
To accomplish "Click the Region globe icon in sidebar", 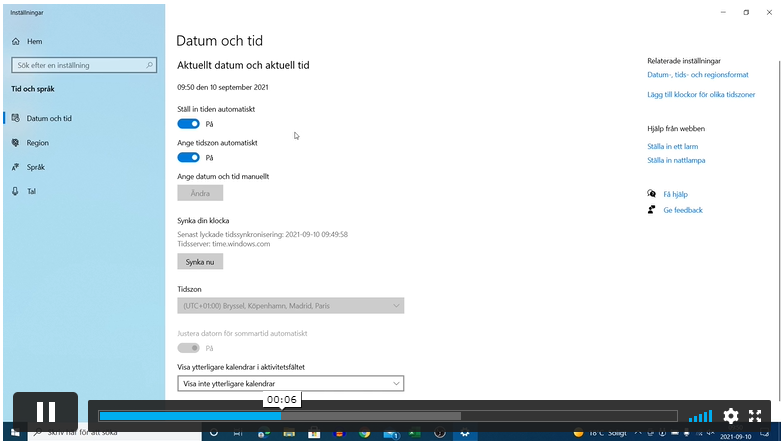I will point(16,143).
